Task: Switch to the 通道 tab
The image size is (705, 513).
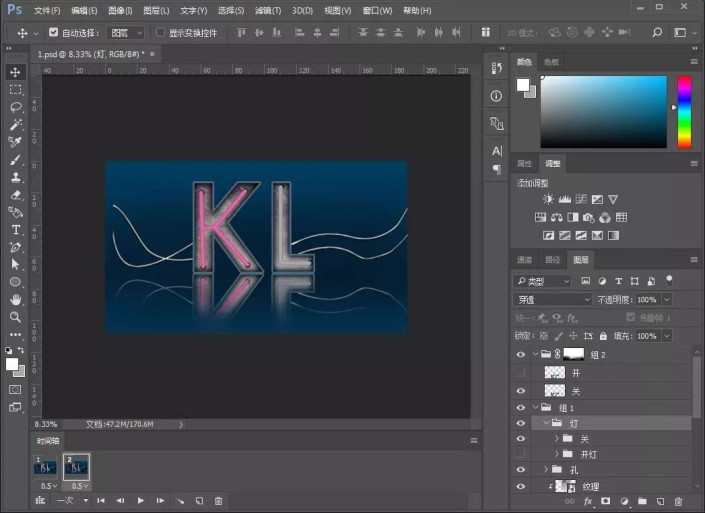Action: [525, 259]
